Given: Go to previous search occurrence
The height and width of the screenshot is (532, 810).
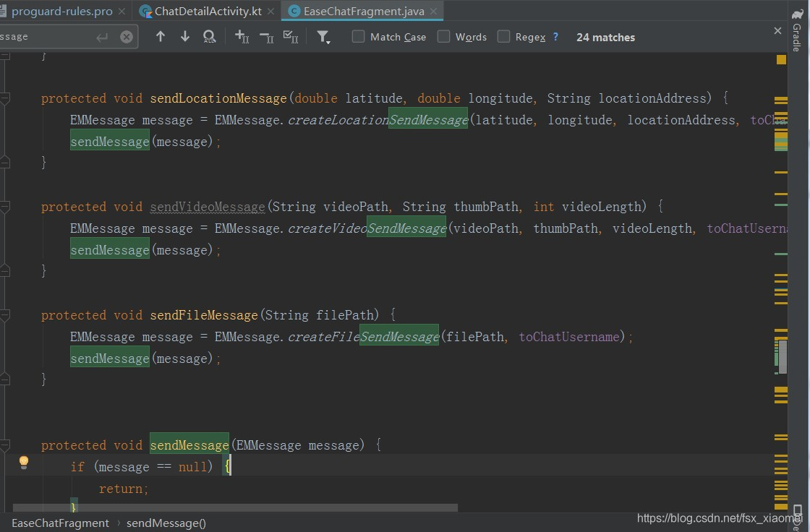Looking at the screenshot, I should tap(160, 36).
